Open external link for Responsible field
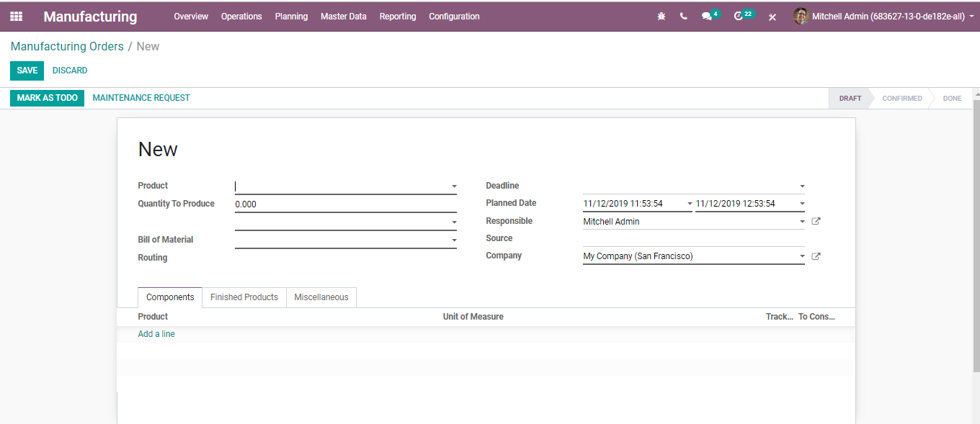The height and width of the screenshot is (424, 980). [x=816, y=222]
